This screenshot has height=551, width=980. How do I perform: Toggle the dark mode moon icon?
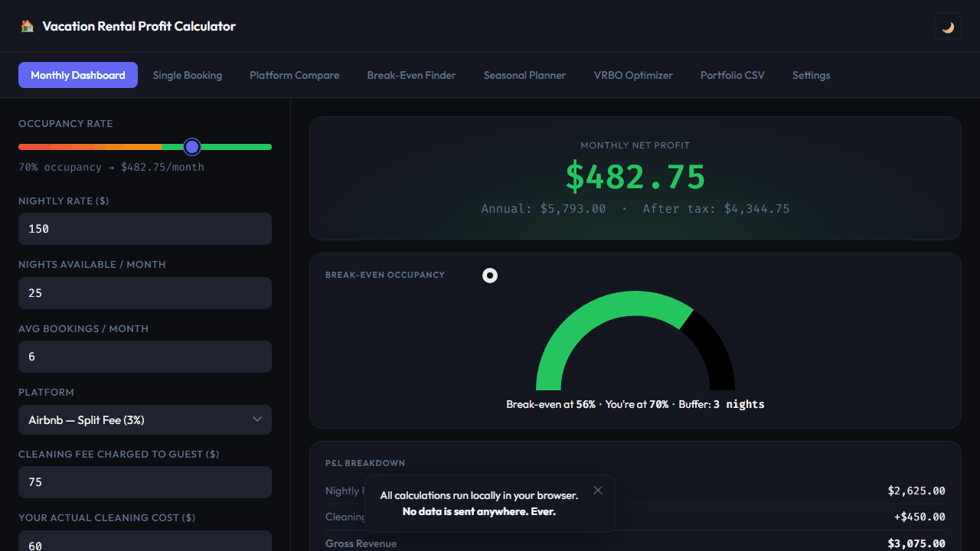(948, 27)
